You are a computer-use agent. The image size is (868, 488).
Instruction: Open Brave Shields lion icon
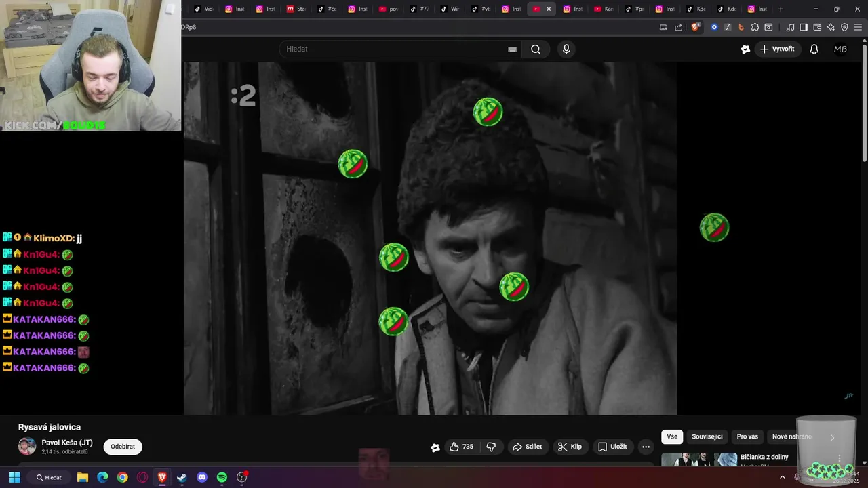(x=695, y=27)
